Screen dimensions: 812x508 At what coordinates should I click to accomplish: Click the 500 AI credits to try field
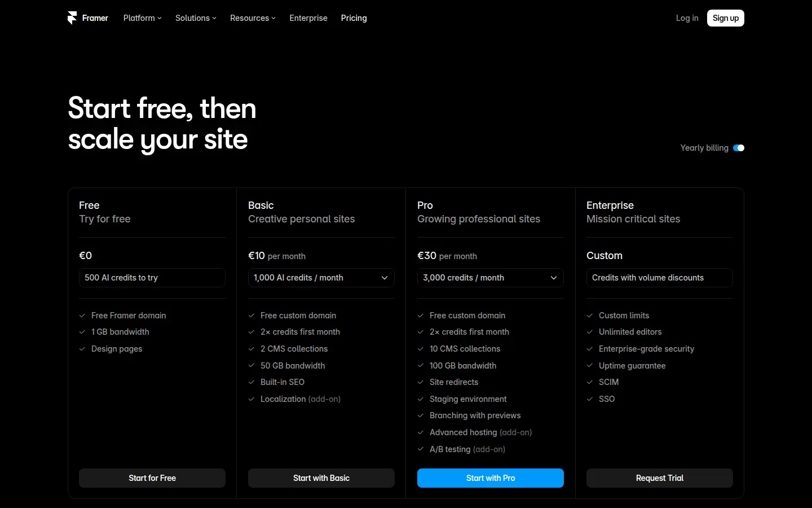[152, 278]
